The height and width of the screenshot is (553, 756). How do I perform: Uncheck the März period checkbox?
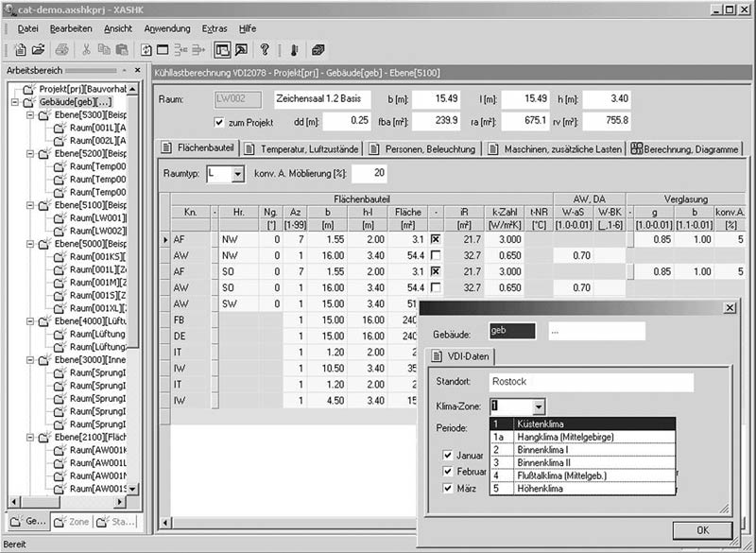click(449, 488)
